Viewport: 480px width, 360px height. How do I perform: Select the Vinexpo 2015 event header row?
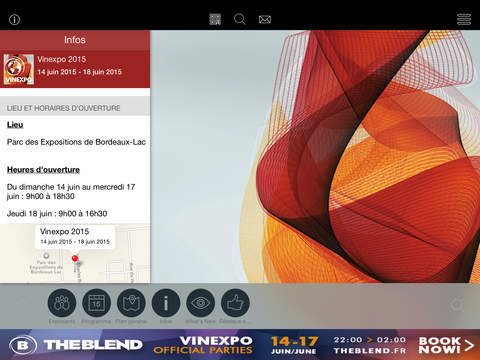(75, 69)
